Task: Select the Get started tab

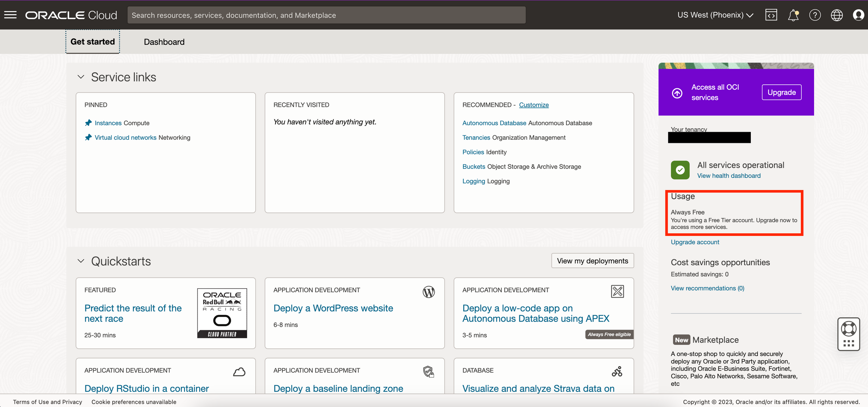Action: point(92,42)
